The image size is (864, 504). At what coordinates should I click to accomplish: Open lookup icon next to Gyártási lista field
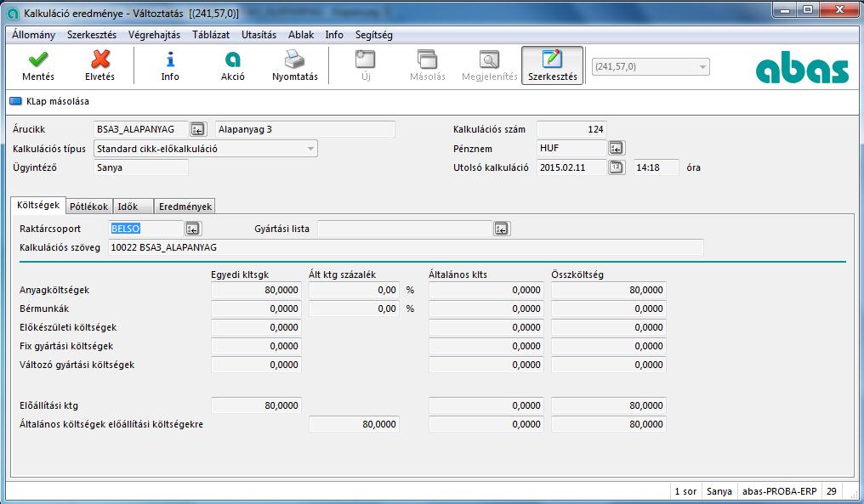[501, 229]
